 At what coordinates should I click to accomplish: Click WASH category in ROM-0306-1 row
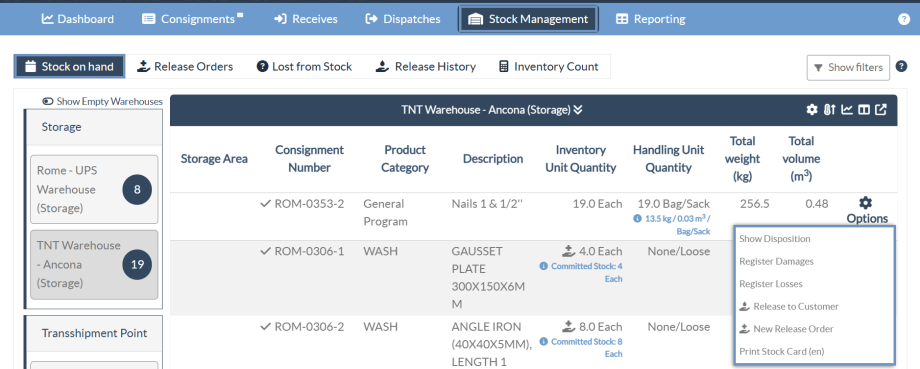[x=380, y=252]
